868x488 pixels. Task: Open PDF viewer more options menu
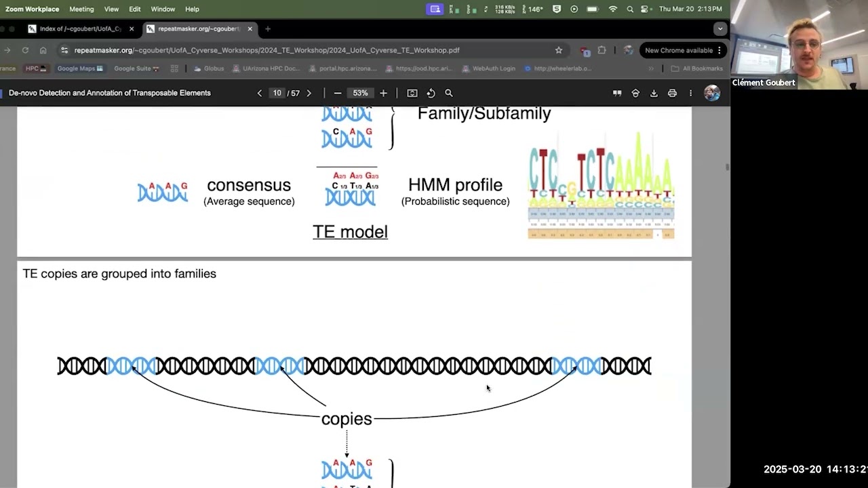pos(690,93)
